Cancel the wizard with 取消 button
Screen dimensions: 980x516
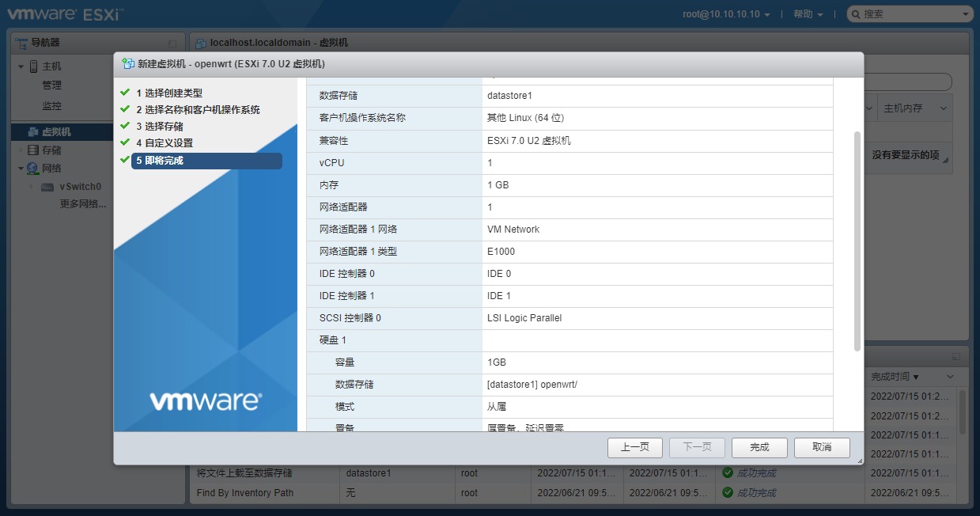coord(822,447)
